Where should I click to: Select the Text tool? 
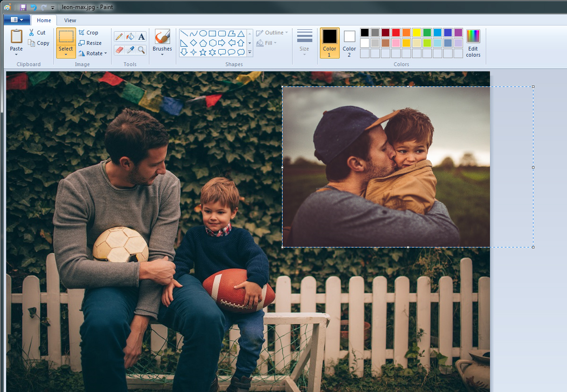click(141, 37)
